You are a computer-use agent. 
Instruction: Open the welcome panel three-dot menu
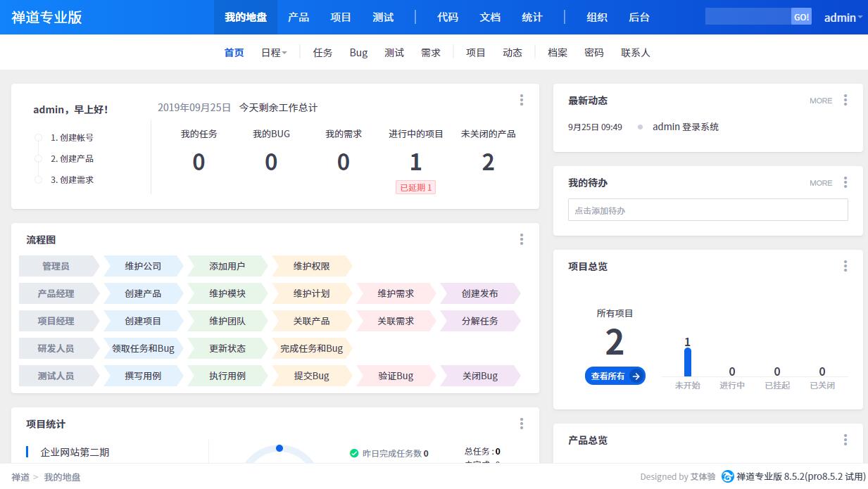pyautogui.click(x=522, y=100)
